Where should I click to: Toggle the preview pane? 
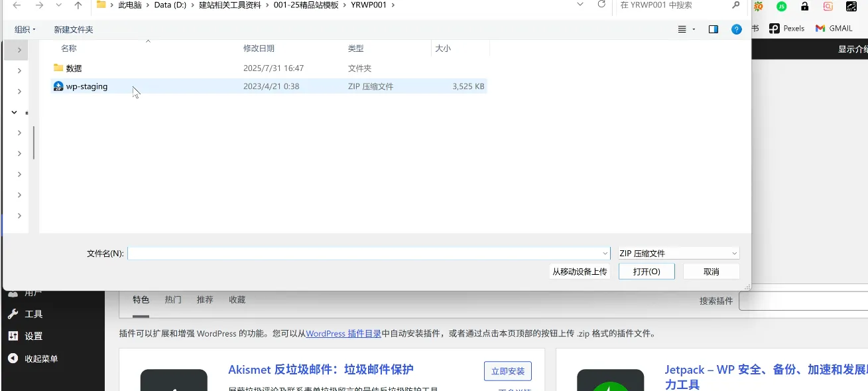(x=713, y=29)
